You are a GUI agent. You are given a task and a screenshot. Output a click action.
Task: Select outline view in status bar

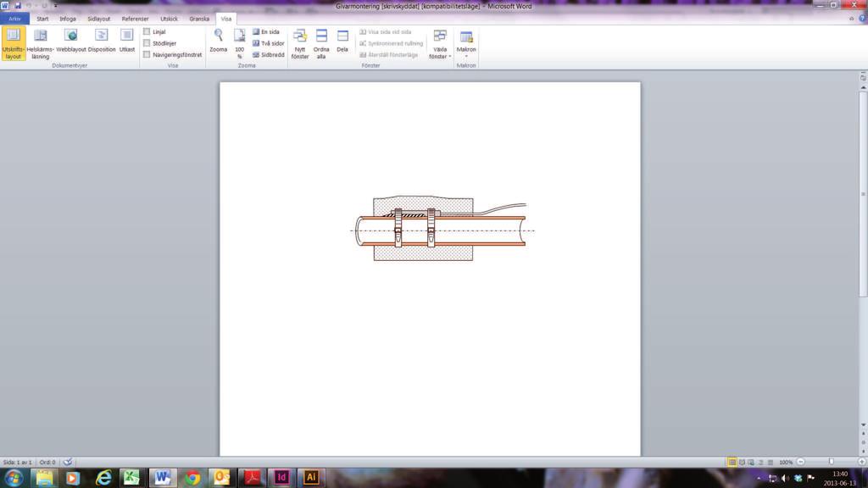[760, 462]
